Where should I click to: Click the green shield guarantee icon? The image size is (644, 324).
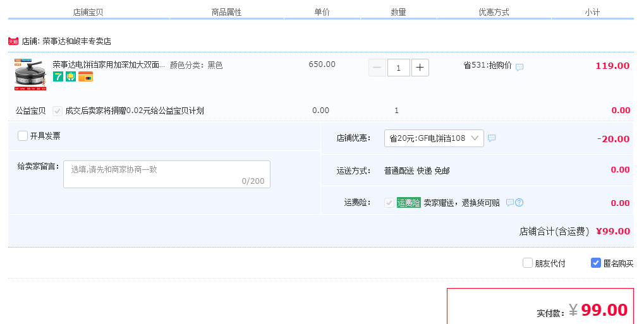(x=71, y=76)
